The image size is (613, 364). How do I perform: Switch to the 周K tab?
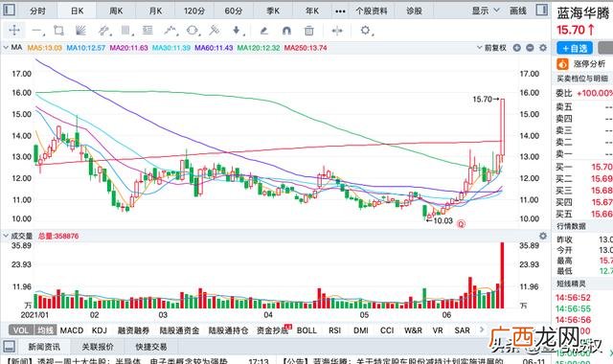point(116,11)
